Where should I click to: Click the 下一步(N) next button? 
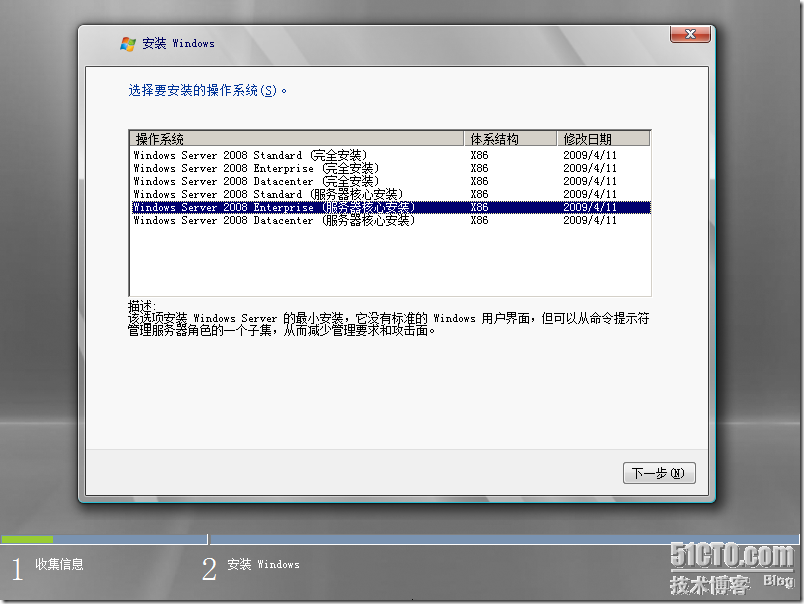(x=659, y=473)
